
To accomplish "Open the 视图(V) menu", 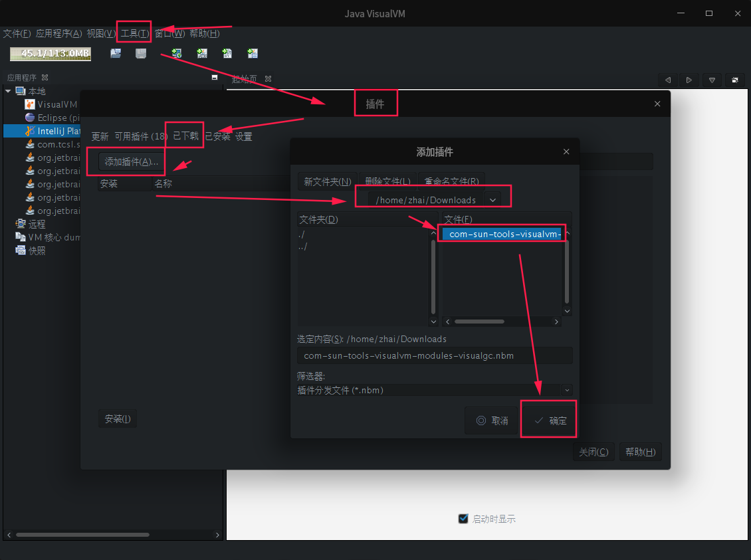I will 101,33.
